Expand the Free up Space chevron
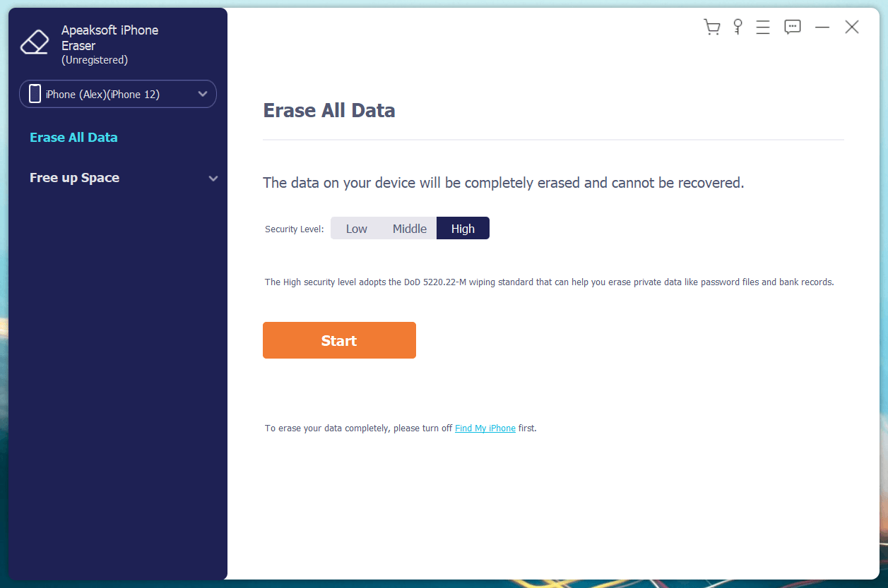Screen dimensions: 888x588 tap(213, 179)
